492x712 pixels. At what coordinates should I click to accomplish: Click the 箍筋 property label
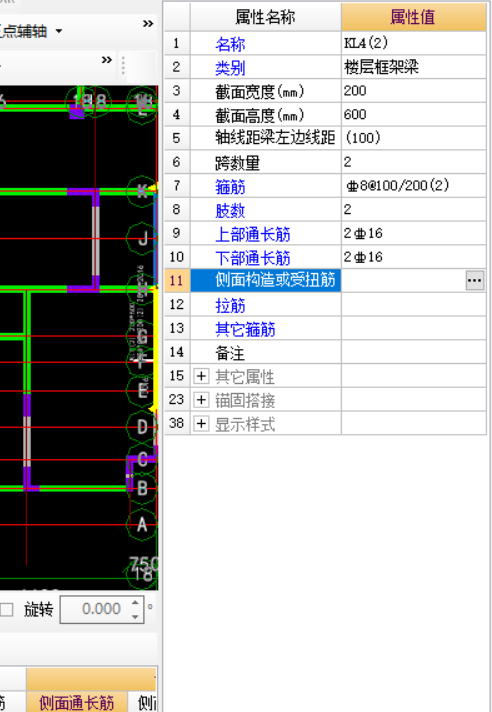[230, 186]
